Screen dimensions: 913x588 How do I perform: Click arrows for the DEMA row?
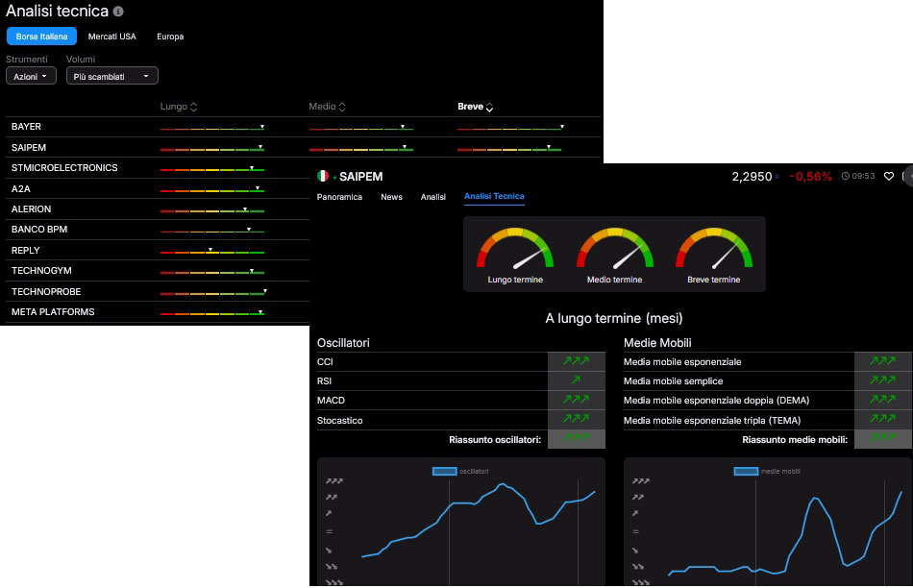[882, 400]
